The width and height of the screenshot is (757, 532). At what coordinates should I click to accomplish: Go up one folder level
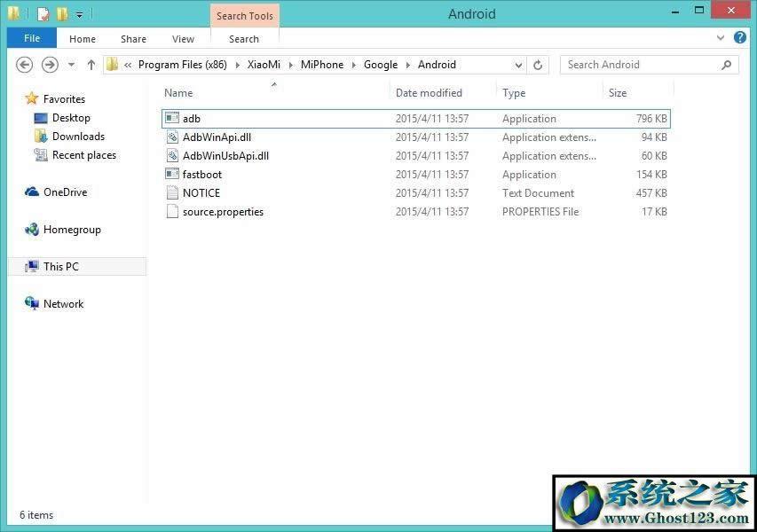pos(91,65)
